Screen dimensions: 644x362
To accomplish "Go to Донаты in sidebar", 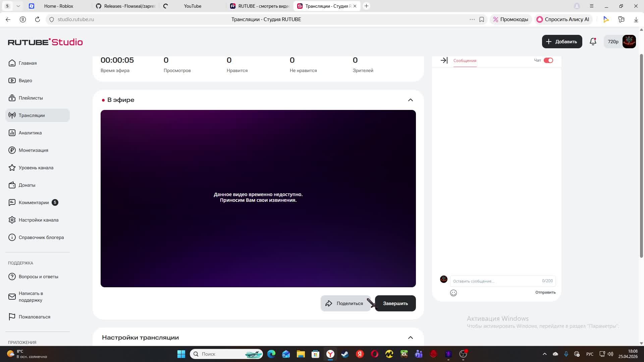I will tap(27, 185).
